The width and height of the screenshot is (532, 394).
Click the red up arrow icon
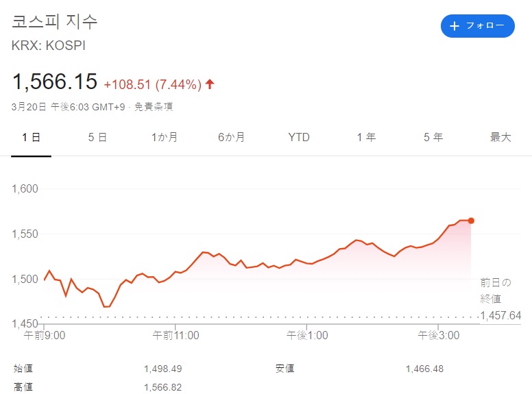pyautogui.click(x=210, y=84)
